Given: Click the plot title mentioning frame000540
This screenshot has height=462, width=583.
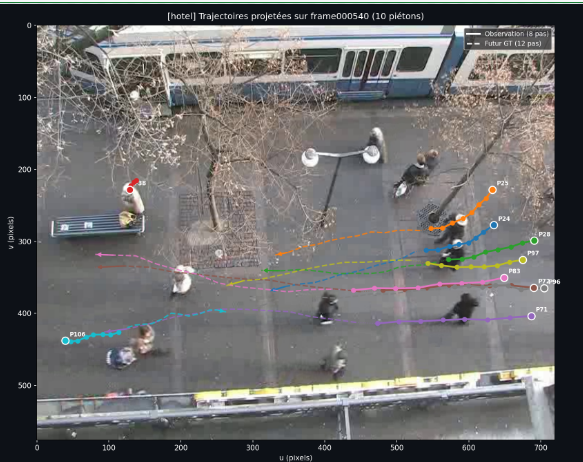Looking at the screenshot, I should click(296, 16).
